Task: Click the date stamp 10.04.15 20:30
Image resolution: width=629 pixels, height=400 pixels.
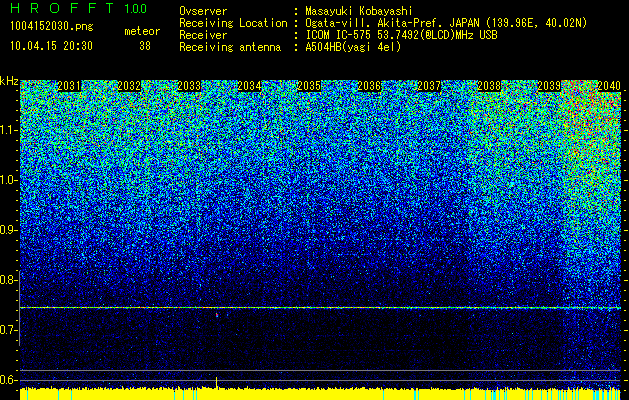Action: [51, 46]
